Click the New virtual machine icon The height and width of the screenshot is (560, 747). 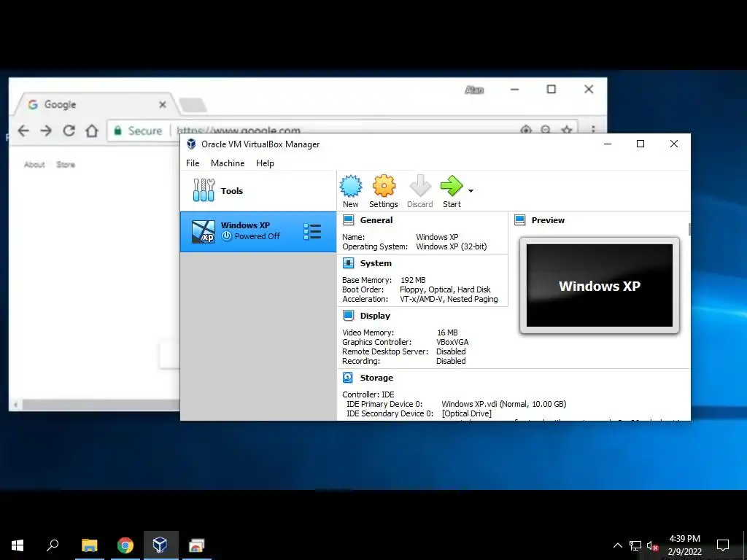pos(351,191)
